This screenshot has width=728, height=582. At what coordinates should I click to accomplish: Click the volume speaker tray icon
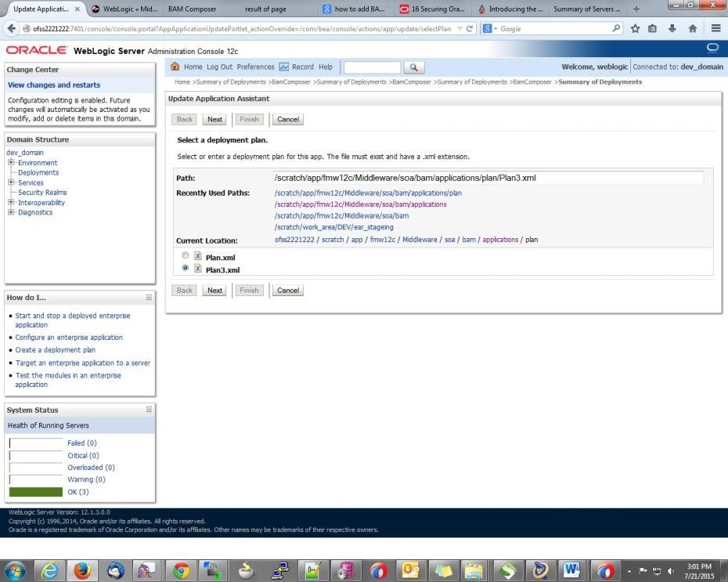[x=670, y=571]
